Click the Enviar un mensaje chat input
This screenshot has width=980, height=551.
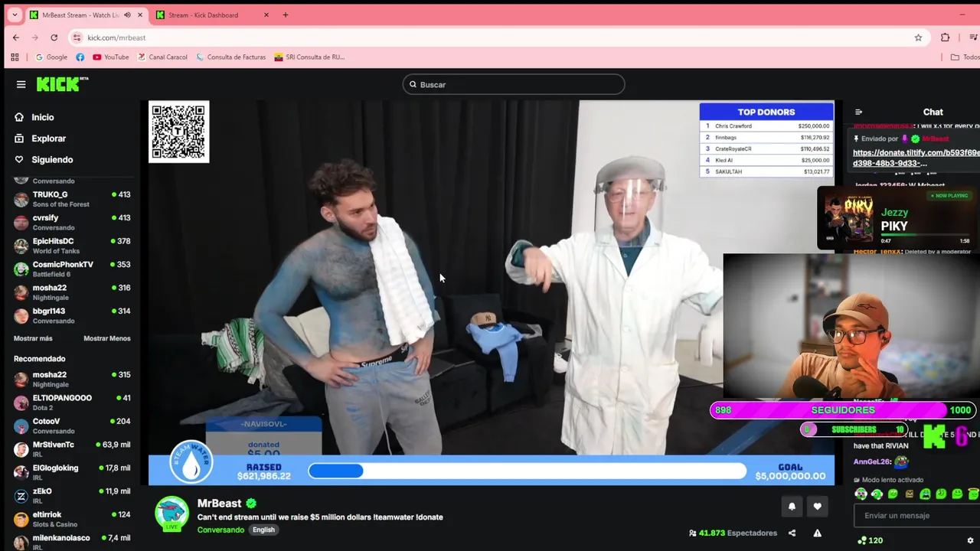pos(916,516)
